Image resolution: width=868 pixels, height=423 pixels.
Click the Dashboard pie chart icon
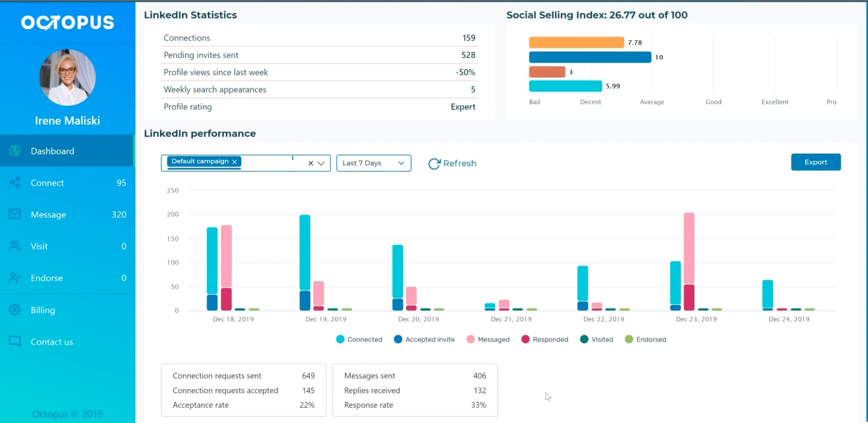15,151
